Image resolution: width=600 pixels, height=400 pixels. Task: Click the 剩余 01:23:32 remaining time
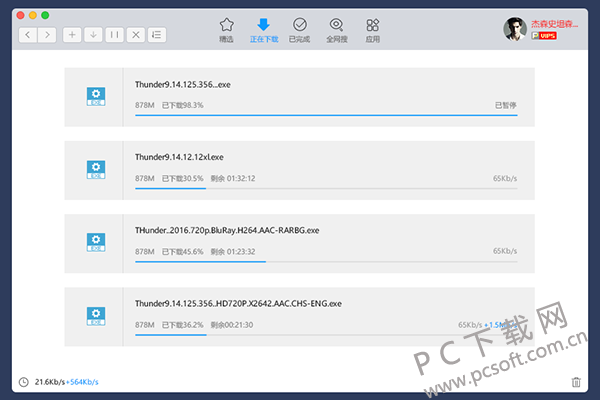click(233, 251)
